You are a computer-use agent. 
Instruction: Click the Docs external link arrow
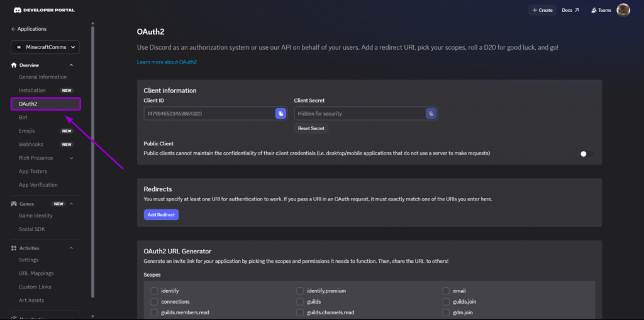[577, 10]
